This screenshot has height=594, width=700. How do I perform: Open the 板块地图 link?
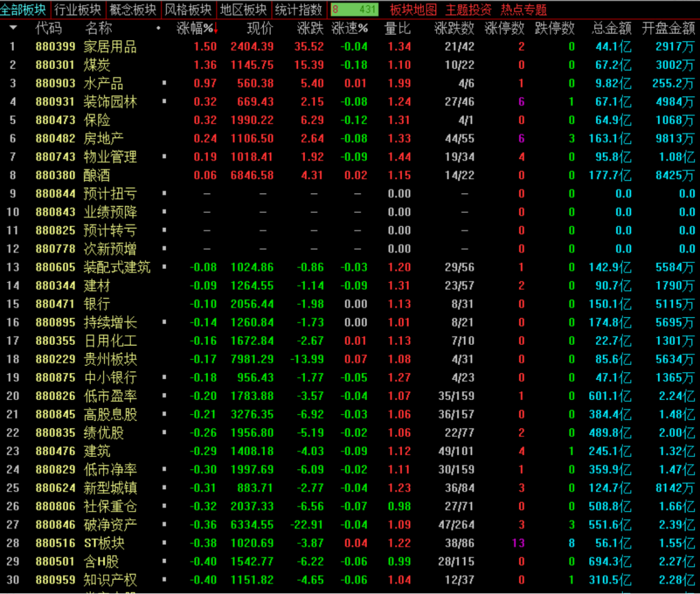pyautogui.click(x=413, y=9)
